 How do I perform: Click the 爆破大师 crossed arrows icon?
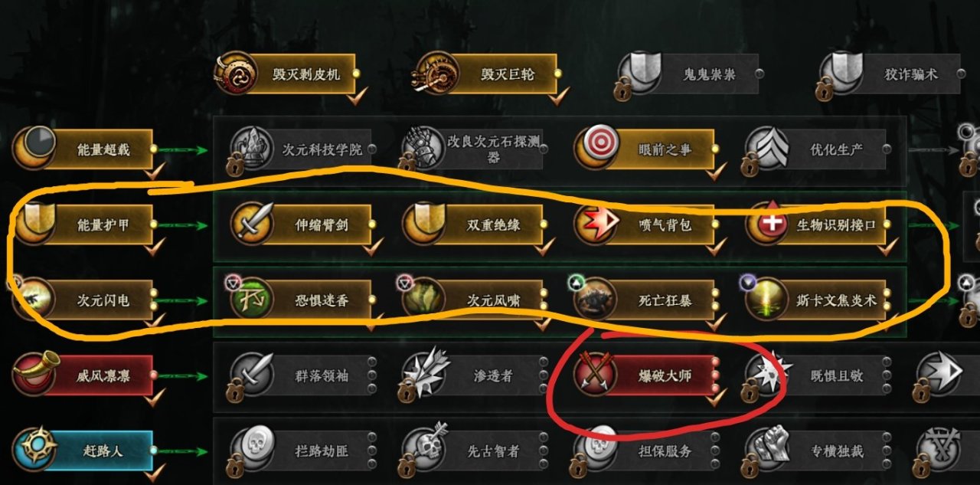click(595, 375)
